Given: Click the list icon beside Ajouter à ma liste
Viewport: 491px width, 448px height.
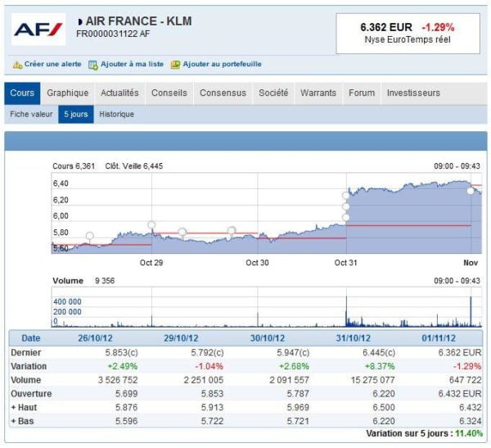Looking at the screenshot, I should tap(93, 65).
